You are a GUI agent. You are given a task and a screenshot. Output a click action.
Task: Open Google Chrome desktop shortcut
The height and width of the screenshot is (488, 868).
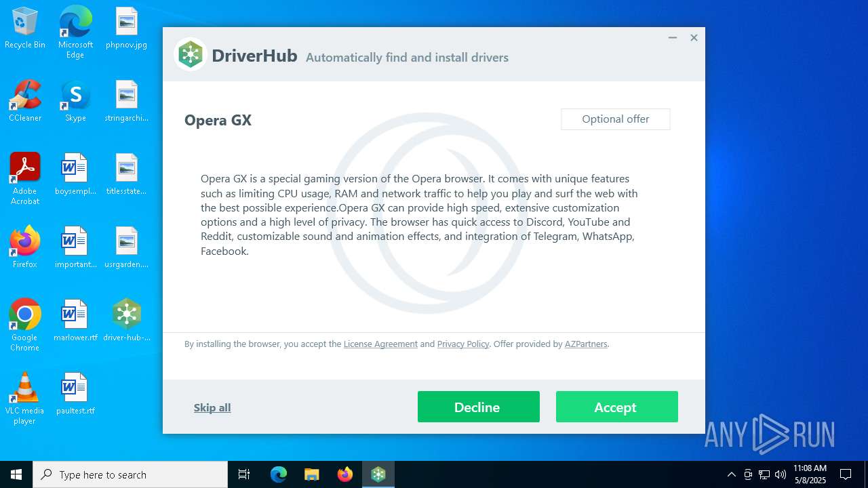tap(25, 325)
